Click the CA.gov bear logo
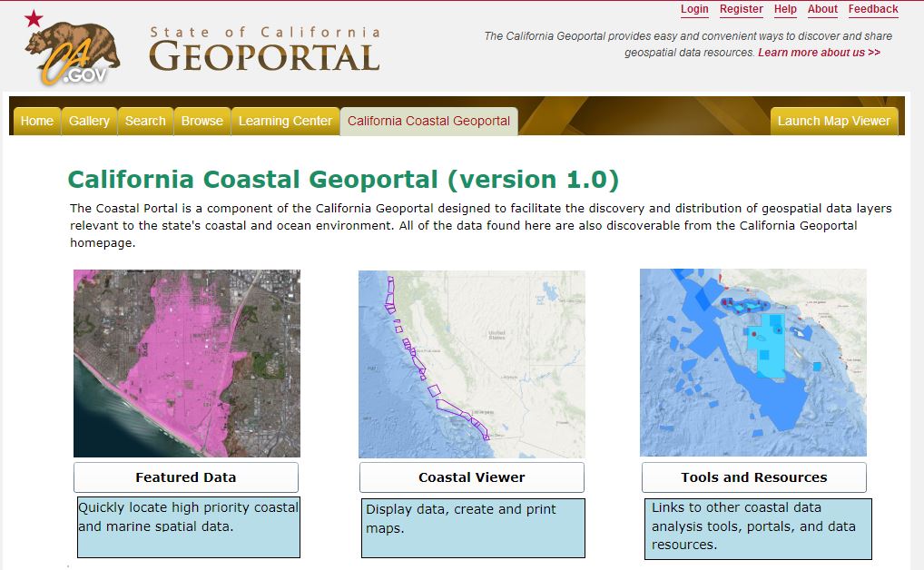Viewport: 924px width, 570px height. [x=72, y=48]
